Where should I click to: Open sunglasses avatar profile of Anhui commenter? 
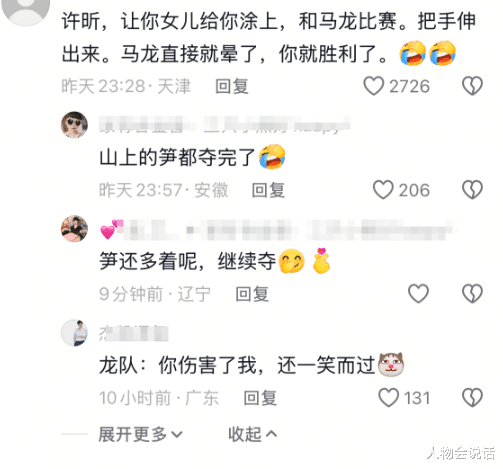(x=74, y=125)
